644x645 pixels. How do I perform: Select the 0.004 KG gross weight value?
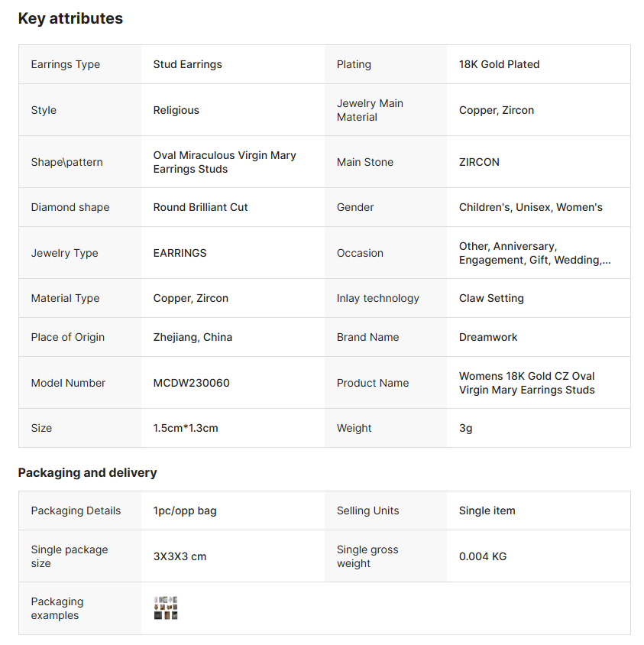click(483, 556)
